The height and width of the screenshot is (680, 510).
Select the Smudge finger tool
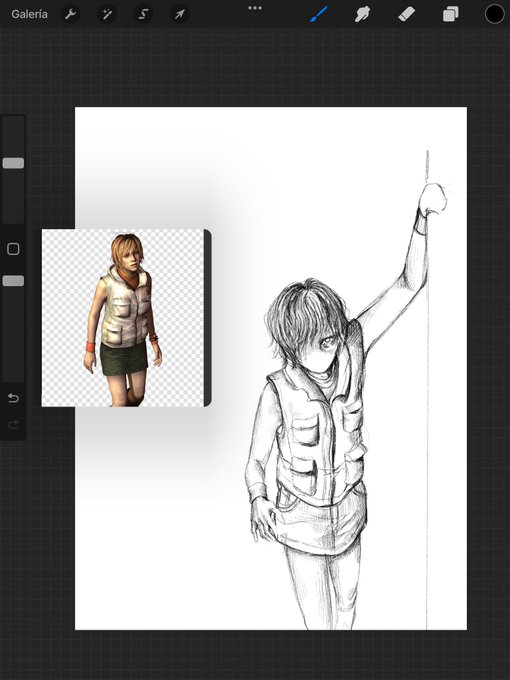pos(362,14)
